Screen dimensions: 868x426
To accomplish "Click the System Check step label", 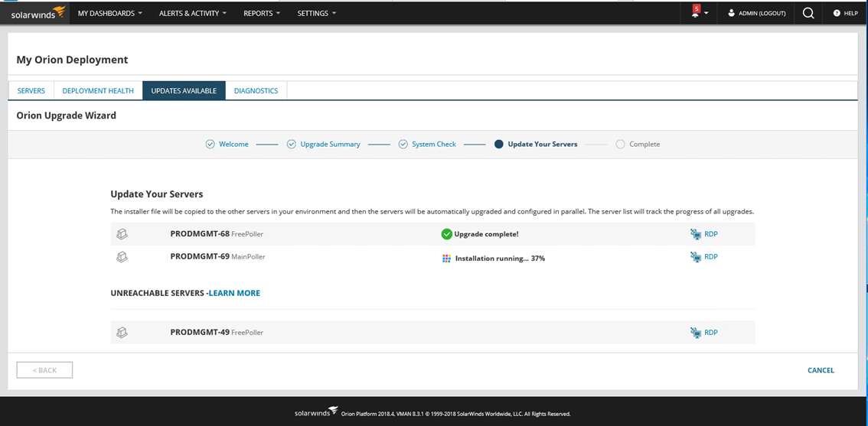I will [434, 144].
